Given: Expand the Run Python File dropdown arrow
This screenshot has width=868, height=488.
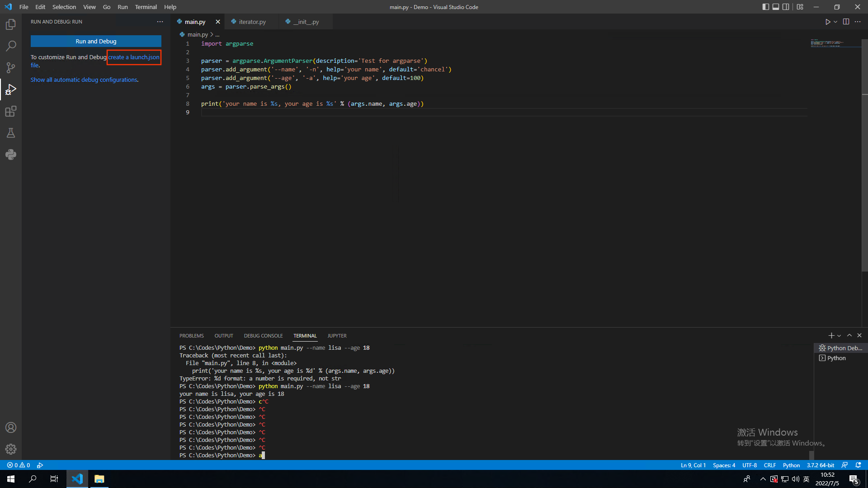Looking at the screenshot, I should coord(835,22).
